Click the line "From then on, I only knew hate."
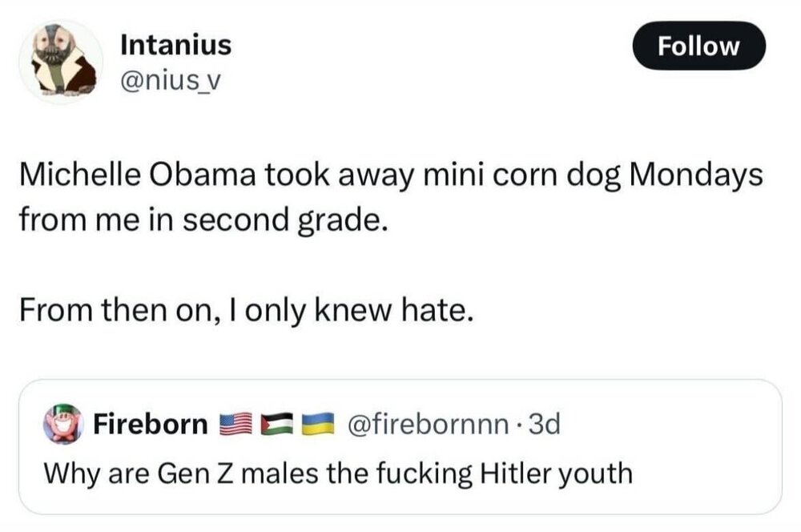This screenshot has height=532, width=801. (242, 309)
